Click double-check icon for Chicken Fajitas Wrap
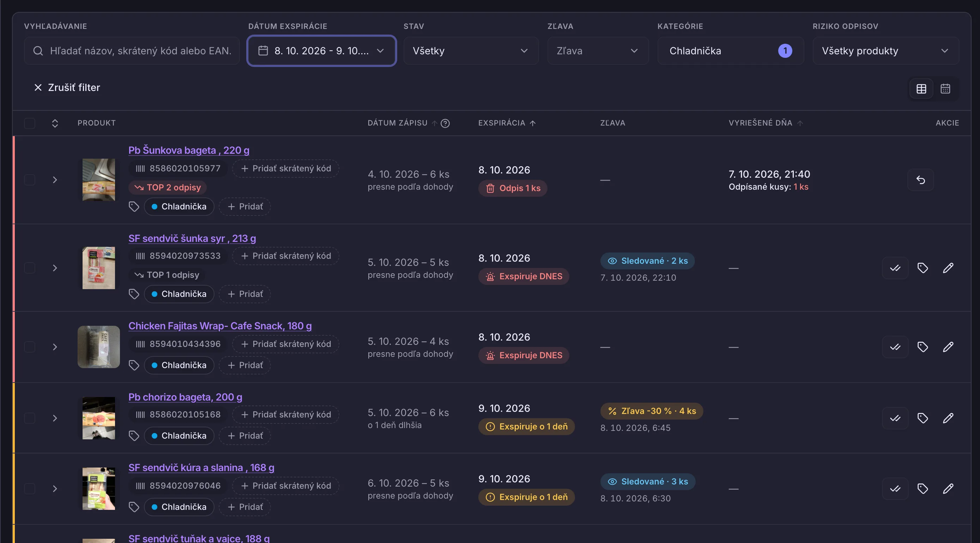Viewport: 980px width, 543px height. coord(895,347)
